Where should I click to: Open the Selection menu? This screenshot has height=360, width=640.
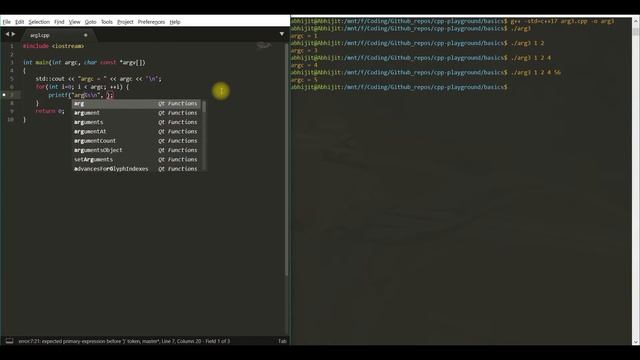[x=39, y=22]
